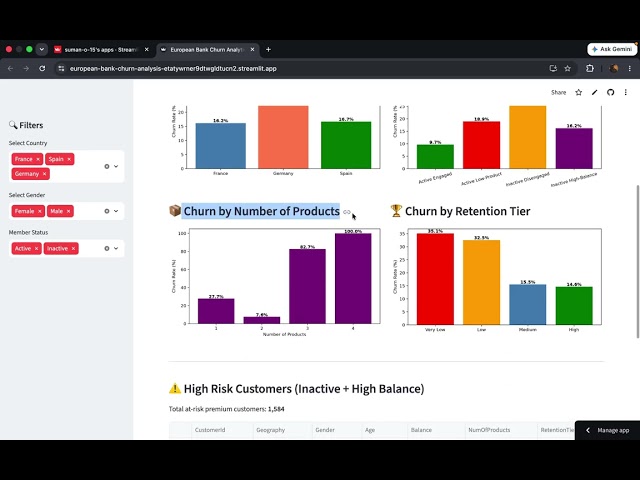The image size is (640, 480).
Task: Remove the Inactive member status tag
Action: point(73,248)
